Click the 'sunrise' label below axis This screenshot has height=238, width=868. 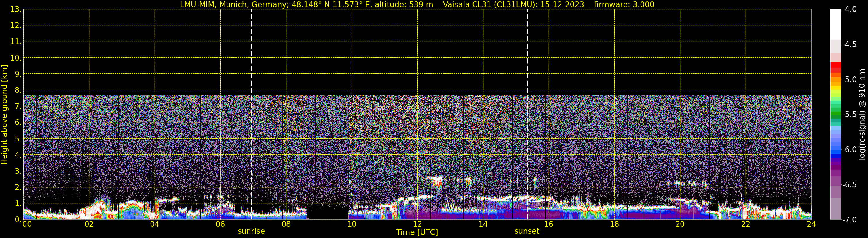click(251, 231)
